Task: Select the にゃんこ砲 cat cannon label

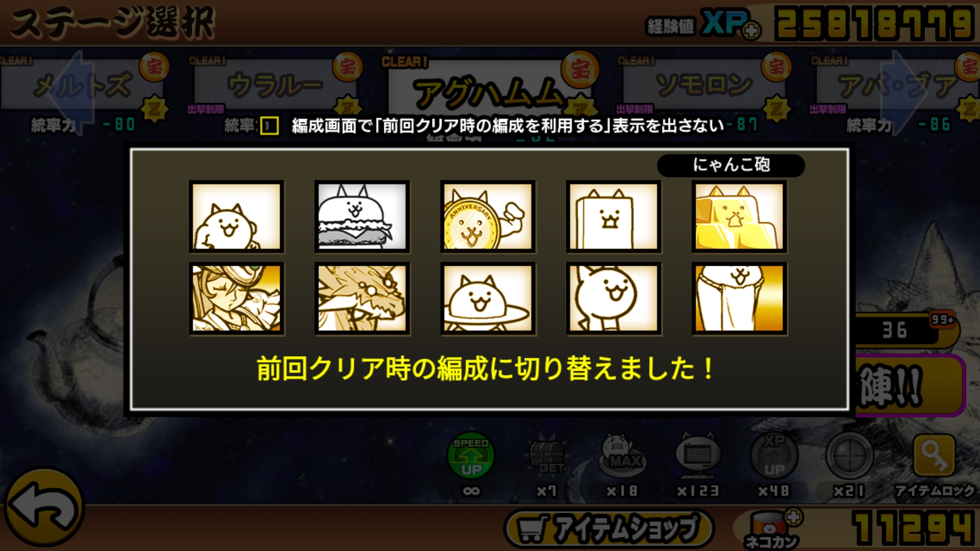Action: (731, 165)
